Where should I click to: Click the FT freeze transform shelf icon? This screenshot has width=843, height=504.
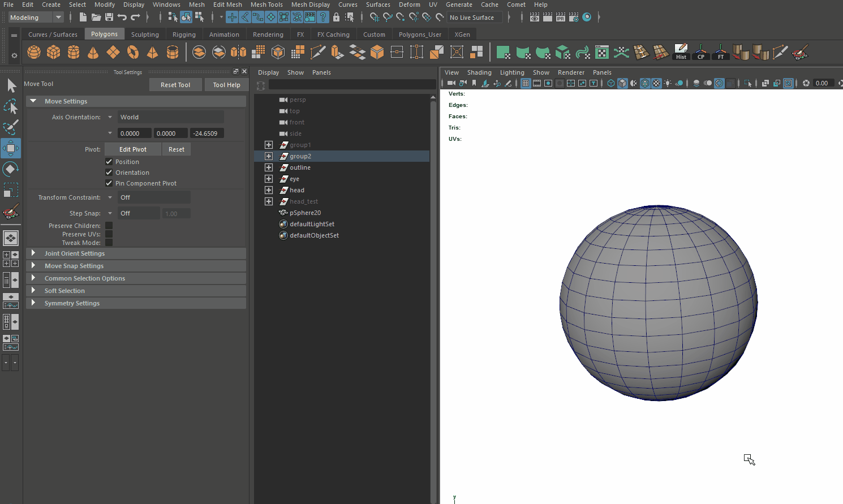[721, 52]
